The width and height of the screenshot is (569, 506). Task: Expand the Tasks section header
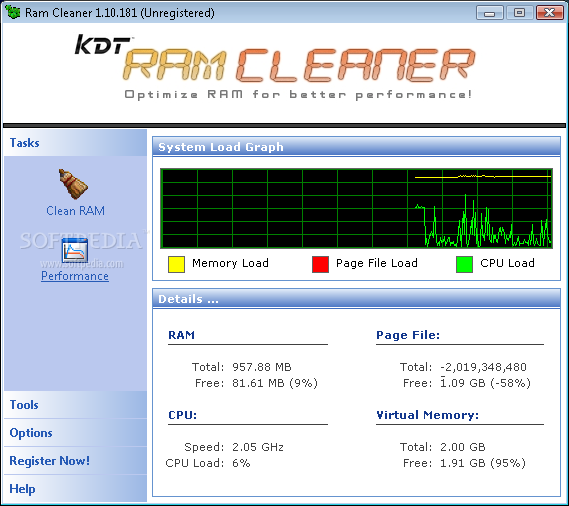[75, 143]
